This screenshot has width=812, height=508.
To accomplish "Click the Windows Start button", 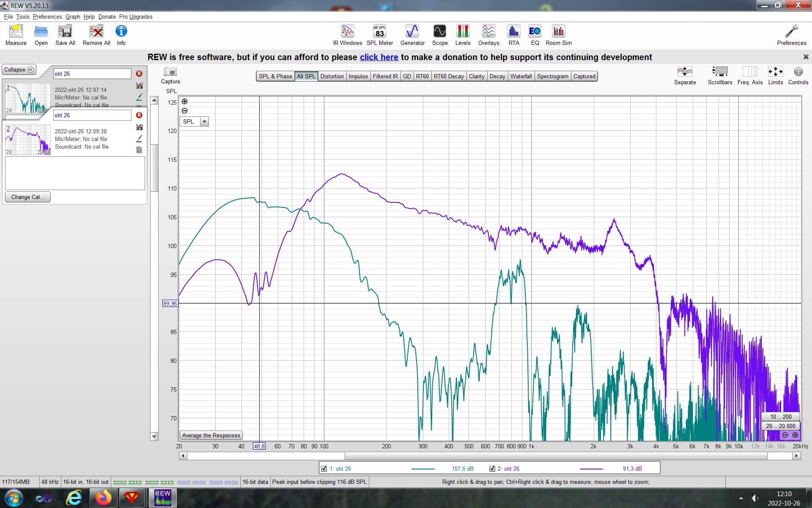I will [14, 498].
